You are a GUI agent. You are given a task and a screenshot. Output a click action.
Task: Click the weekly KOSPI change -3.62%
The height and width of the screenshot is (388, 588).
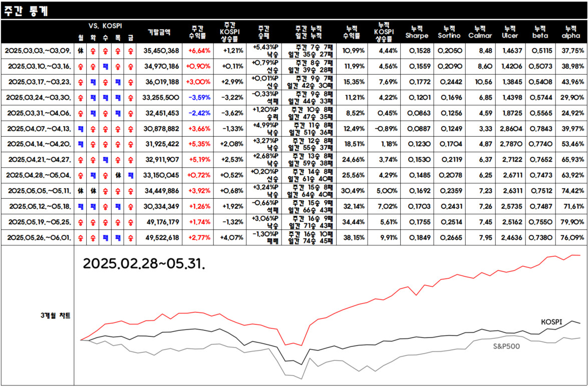pyautogui.click(x=232, y=113)
